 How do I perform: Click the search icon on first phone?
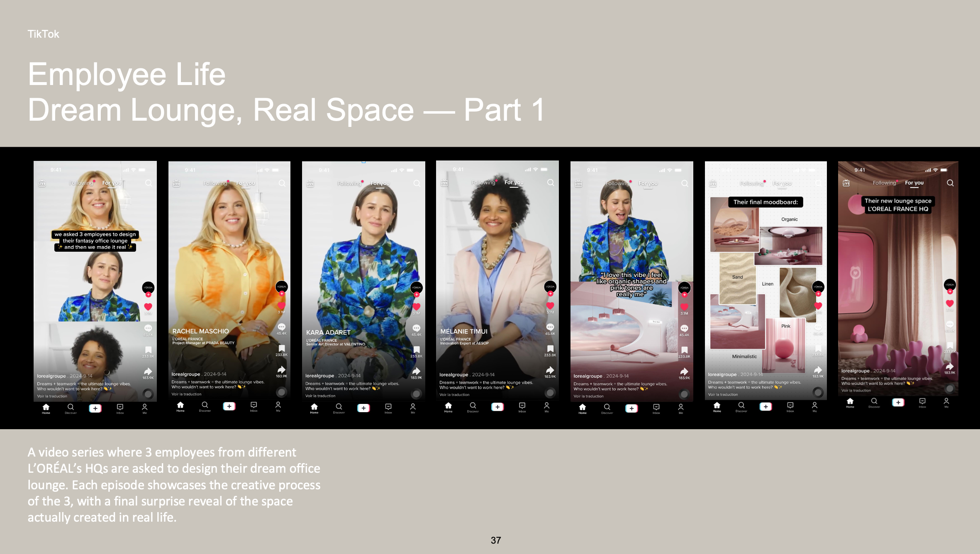pyautogui.click(x=148, y=183)
